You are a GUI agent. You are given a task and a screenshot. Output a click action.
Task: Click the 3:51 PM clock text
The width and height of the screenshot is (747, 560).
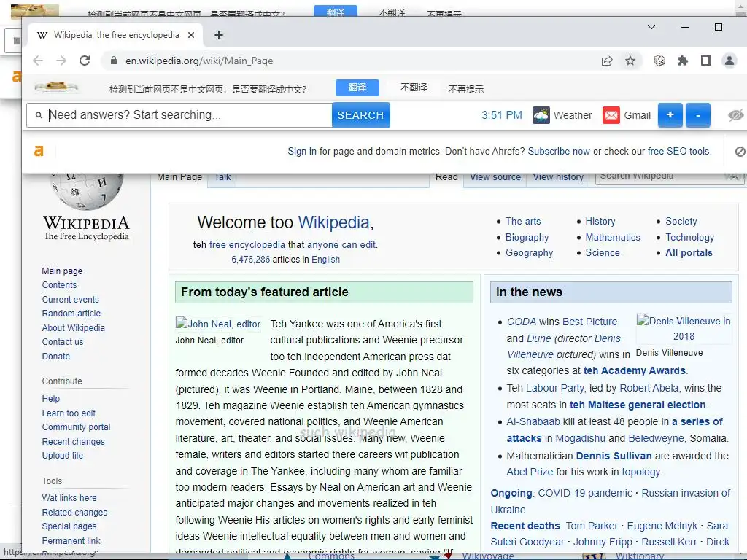click(502, 115)
